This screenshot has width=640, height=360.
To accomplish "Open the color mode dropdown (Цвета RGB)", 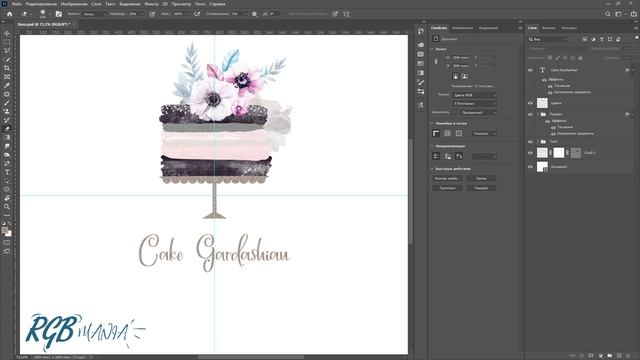I will [474, 95].
